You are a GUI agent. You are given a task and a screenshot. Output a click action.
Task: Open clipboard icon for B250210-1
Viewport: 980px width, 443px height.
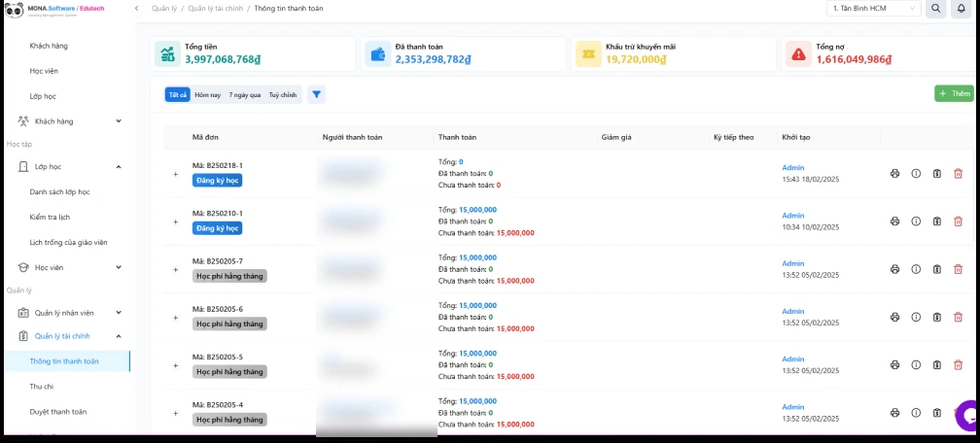pos(937,221)
